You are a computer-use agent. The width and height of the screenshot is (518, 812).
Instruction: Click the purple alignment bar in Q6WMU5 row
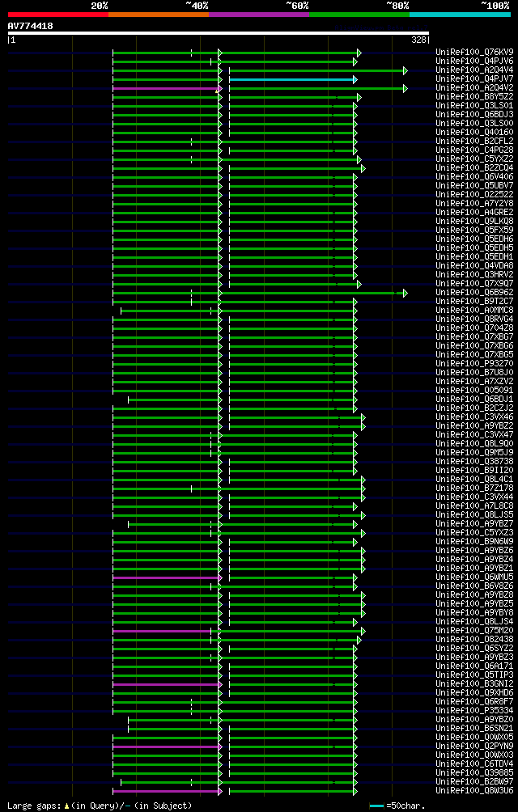pyautogui.click(x=165, y=577)
